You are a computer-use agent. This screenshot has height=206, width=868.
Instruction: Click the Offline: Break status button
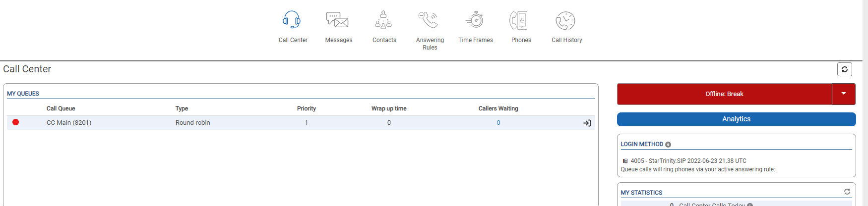click(725, 94)
